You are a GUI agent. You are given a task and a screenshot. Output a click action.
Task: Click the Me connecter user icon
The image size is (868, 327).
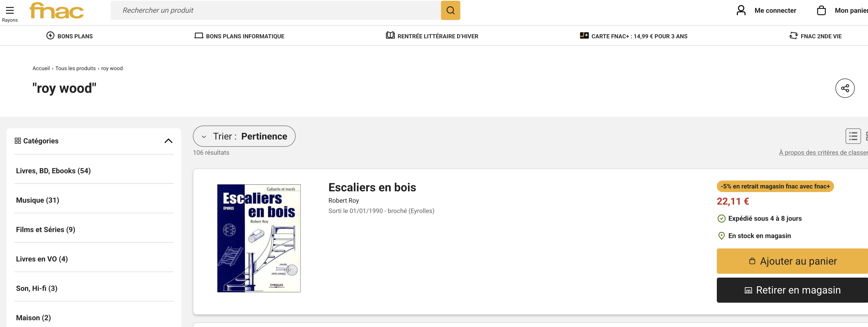[741, 10]
